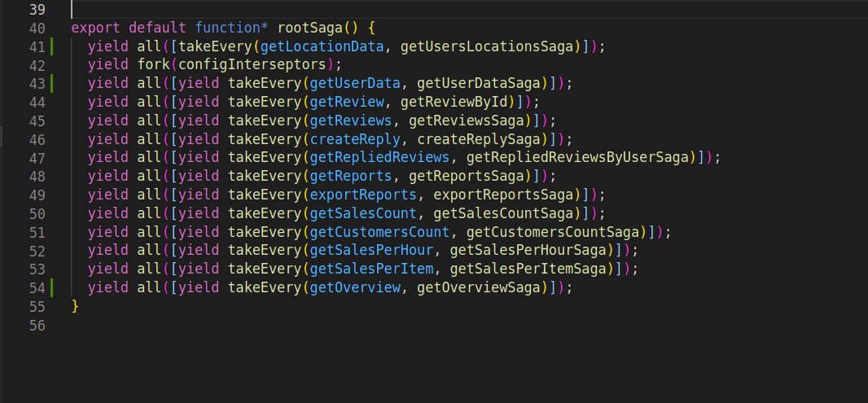Click getSalesCountSaga on line 50

[504, 213]
